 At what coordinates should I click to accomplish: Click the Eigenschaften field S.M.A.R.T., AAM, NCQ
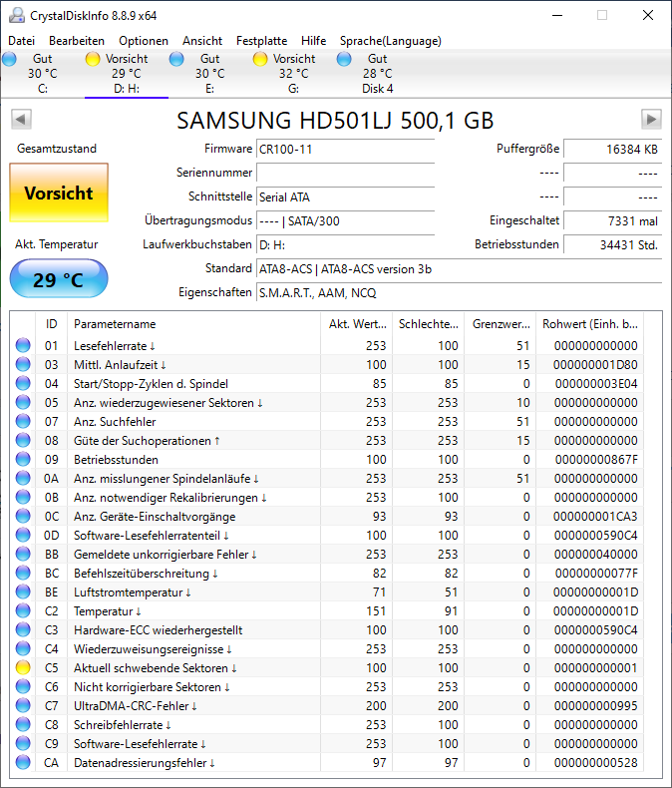[x=459, y=292]
